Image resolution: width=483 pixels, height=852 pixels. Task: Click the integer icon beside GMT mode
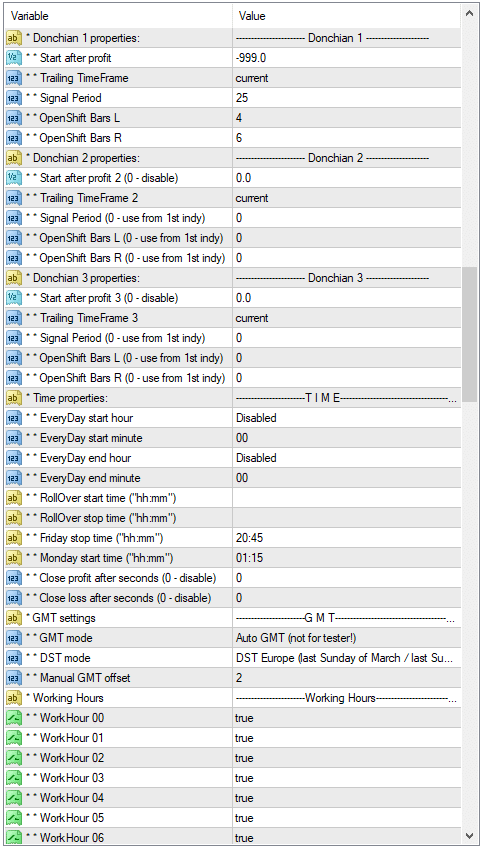(x=14, y=638)
